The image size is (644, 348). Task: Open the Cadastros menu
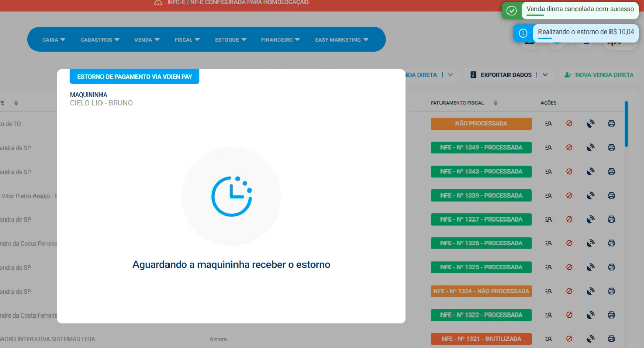click(100, 40)
